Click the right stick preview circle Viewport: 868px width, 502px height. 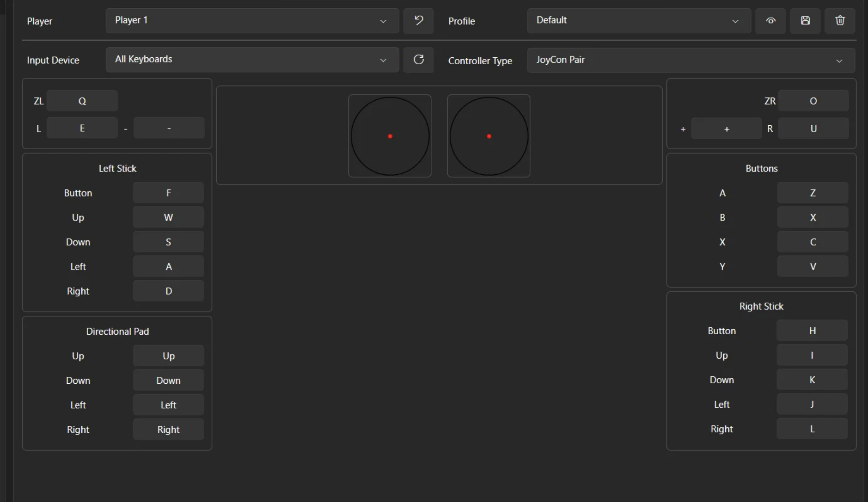click(x=489, y=136)
